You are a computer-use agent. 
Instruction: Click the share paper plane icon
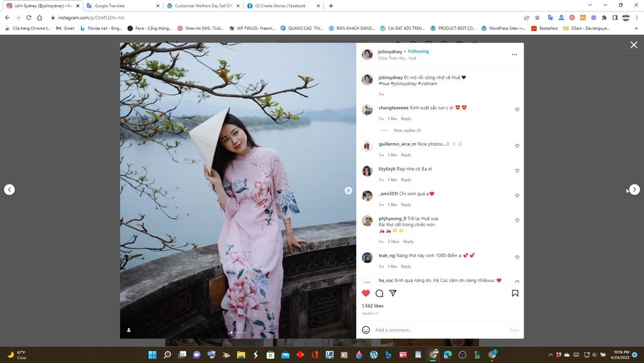393,293
